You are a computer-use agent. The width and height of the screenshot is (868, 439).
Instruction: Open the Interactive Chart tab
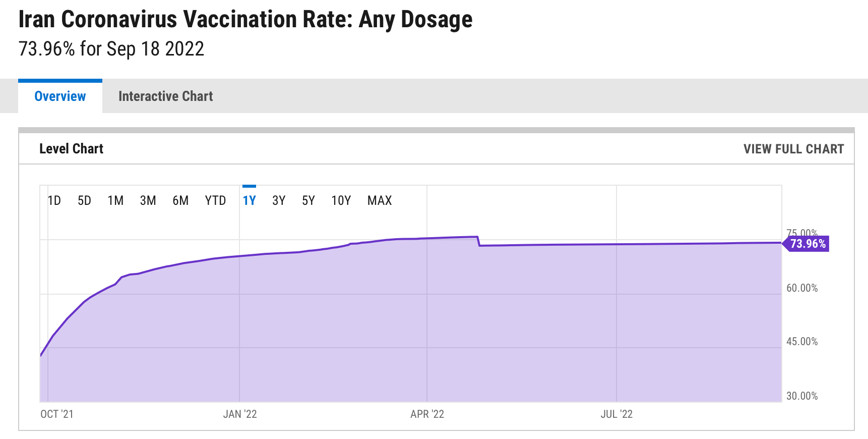click(x=165, y=96)
